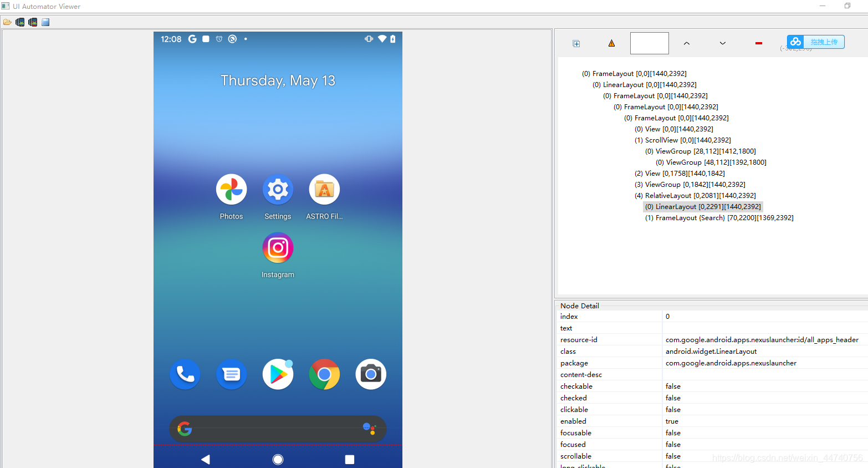
Task: Expand all tree nodes using the plus icon
Action: [x=576, y=43]
